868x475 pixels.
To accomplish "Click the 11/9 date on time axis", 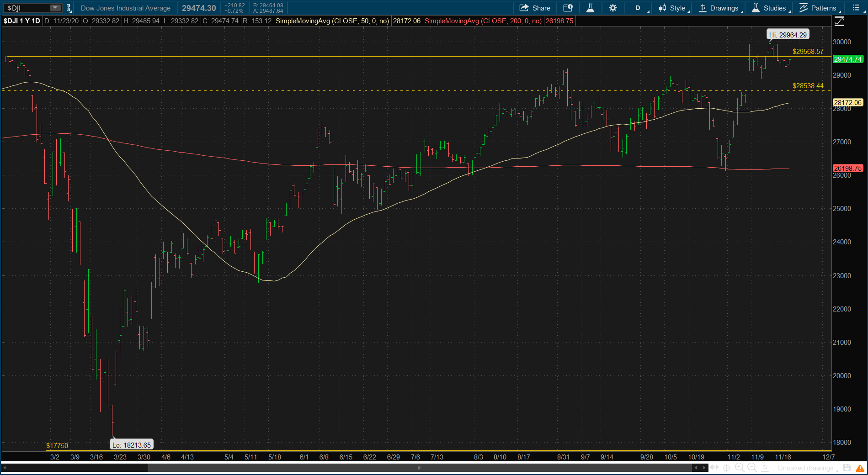I will pos(757,457).
